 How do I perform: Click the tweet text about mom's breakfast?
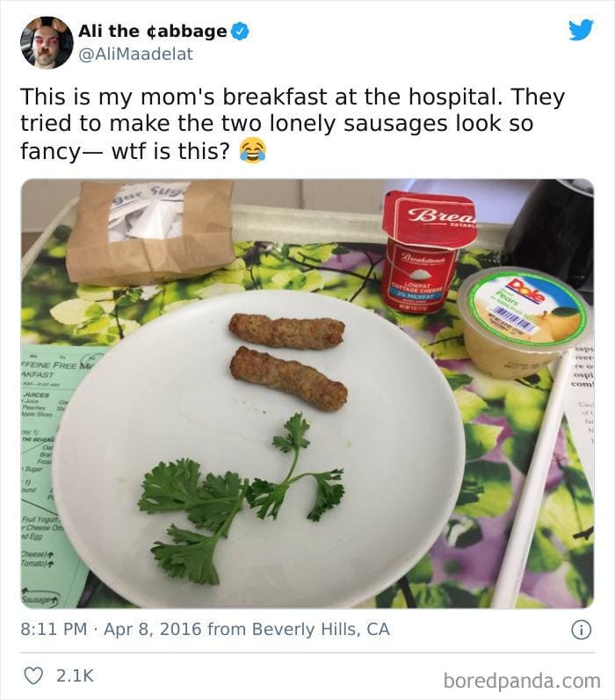[277, 123]
